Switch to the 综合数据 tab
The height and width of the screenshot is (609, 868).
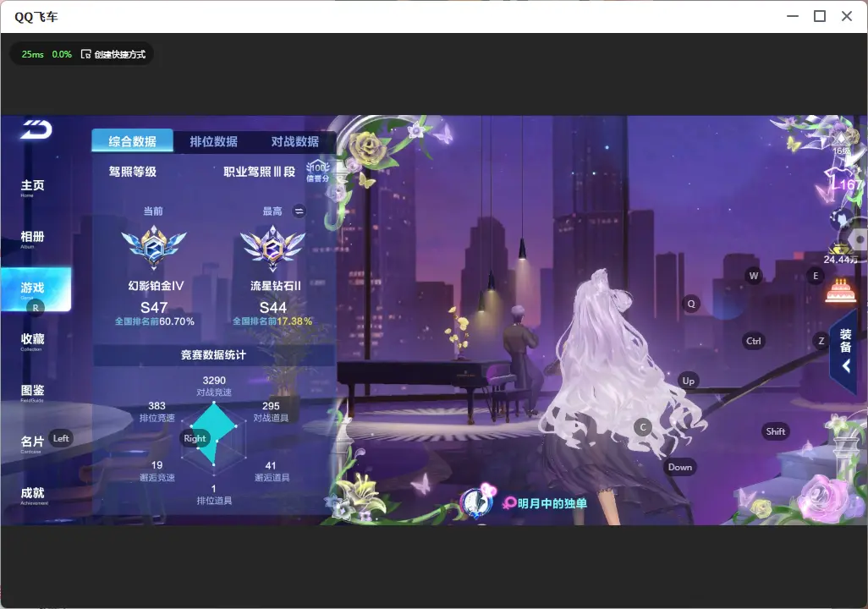click(132, 141)
